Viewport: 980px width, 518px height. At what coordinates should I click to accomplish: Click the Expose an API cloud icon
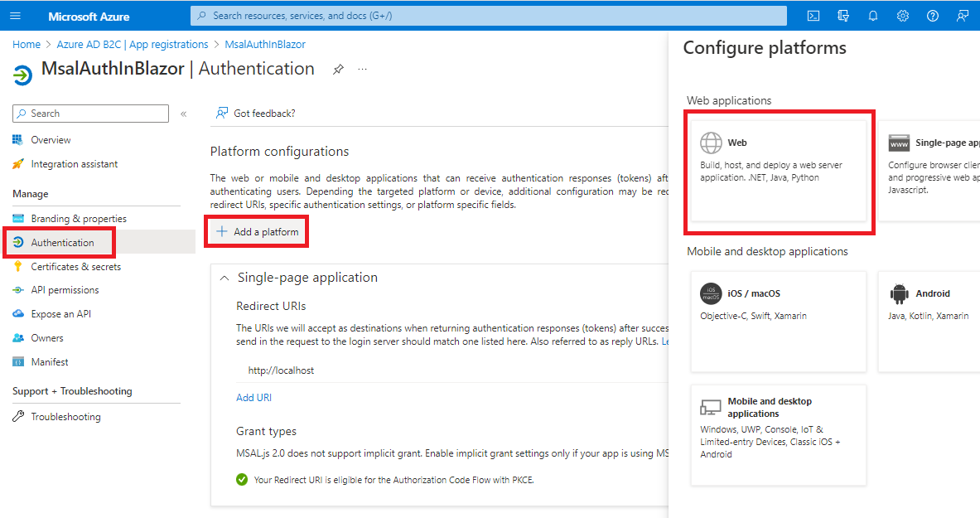coord(18,314)
